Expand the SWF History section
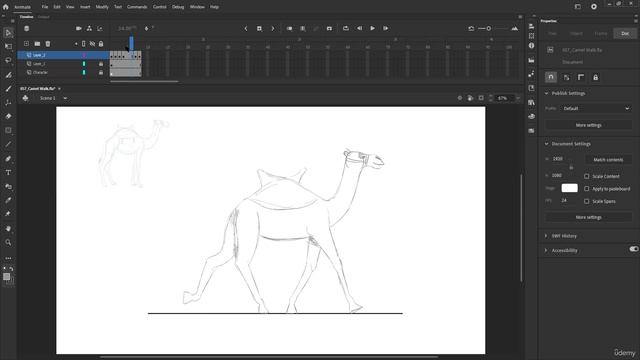 tap(546, 236)
